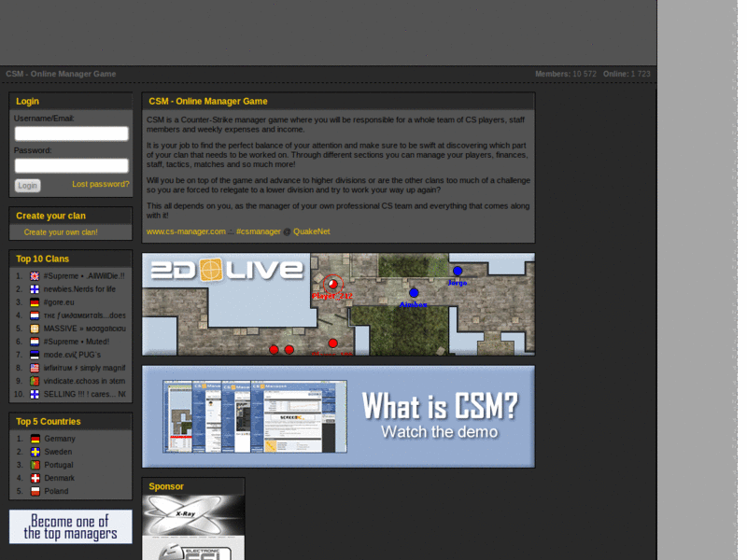
Task: Open clan #Supreme • Muted!
Action: pyautogui.click(x=77, y=342)
